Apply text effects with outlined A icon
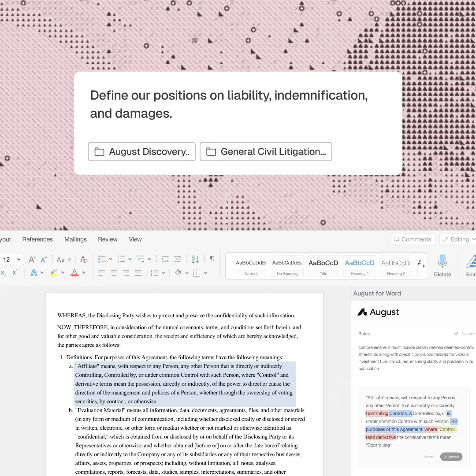The height and width of the screenshot is (476, 476). pyautogui.click(x=33, y=273)
